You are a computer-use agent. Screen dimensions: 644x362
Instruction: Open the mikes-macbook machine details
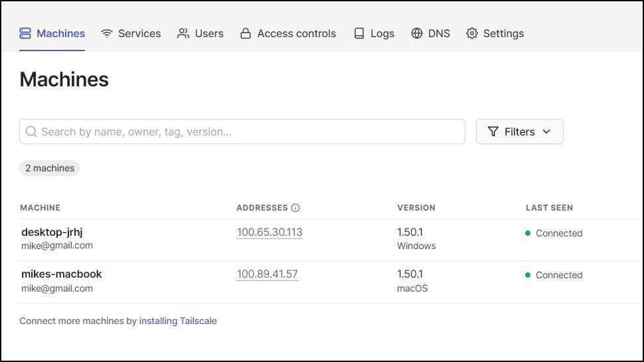point(61,274)
